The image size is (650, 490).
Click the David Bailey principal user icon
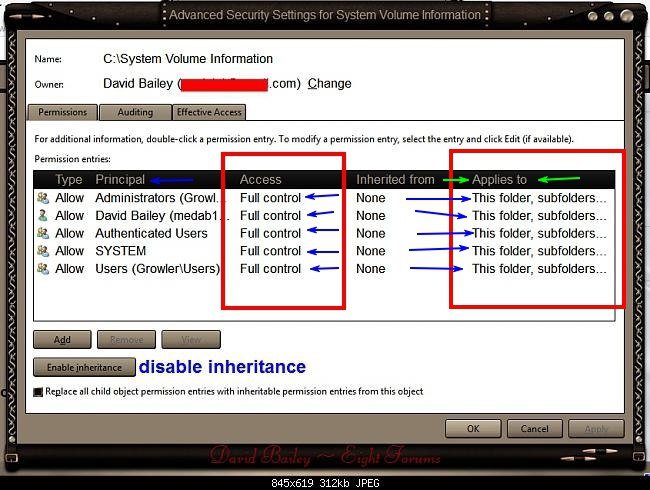[x=42, y=216]
